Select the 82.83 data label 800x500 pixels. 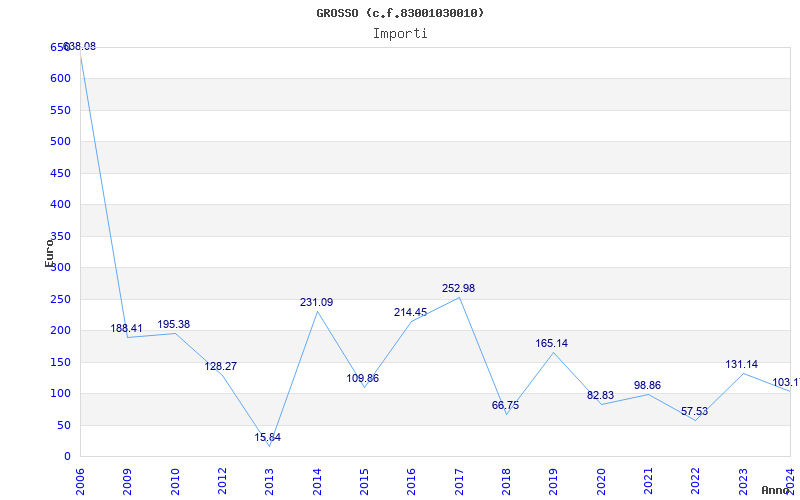601,395
